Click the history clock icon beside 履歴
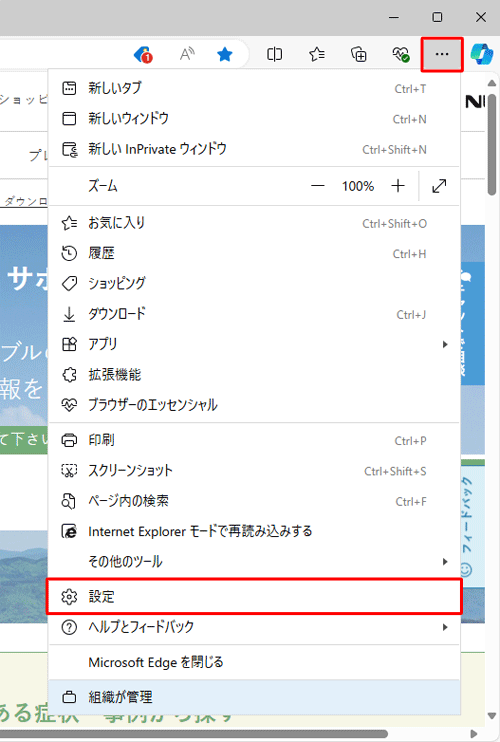 pos(70,253)
